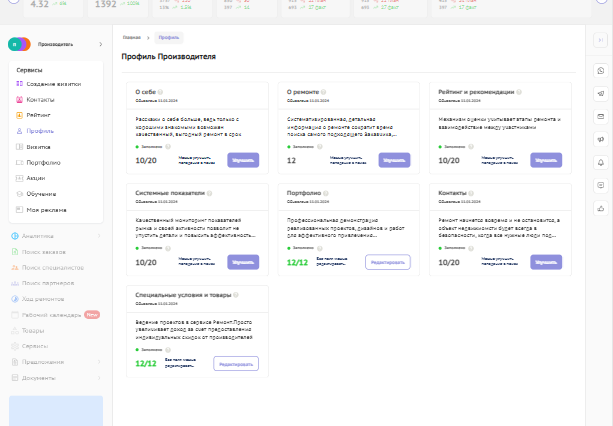Image resolution: width=613 pixels, height=426 pixels.
Task: Click 'Редактировать' in the 'Портфолио' card
Action: (388, 262)
